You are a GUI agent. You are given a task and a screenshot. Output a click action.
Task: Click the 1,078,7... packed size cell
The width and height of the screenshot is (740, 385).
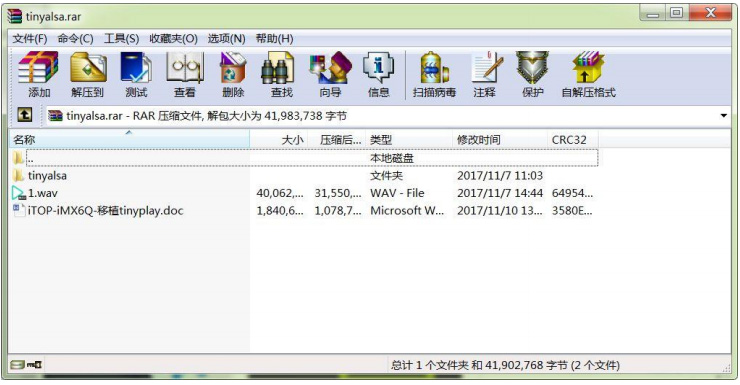tap(338, 210)
